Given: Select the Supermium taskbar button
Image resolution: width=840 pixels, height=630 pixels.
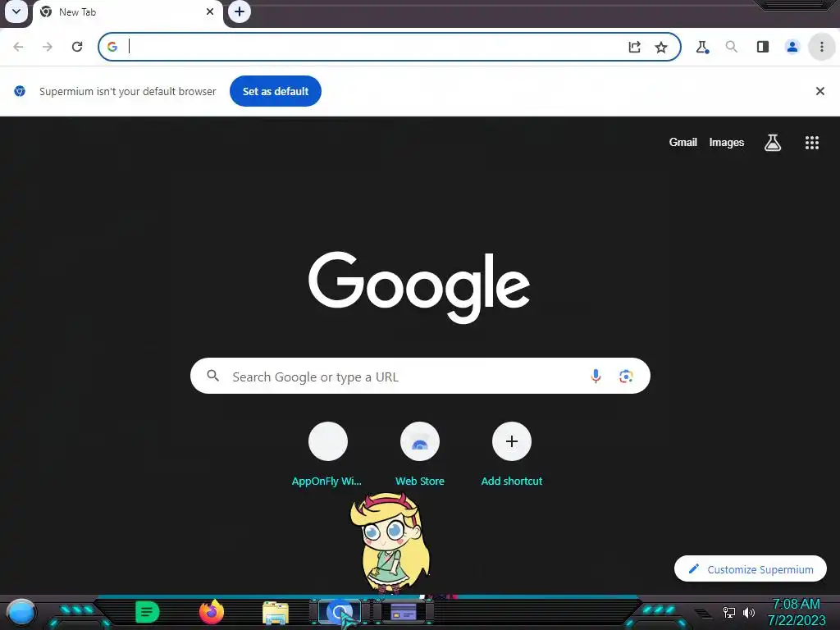Looking at the screenshot, I should (x=340, y=612).
